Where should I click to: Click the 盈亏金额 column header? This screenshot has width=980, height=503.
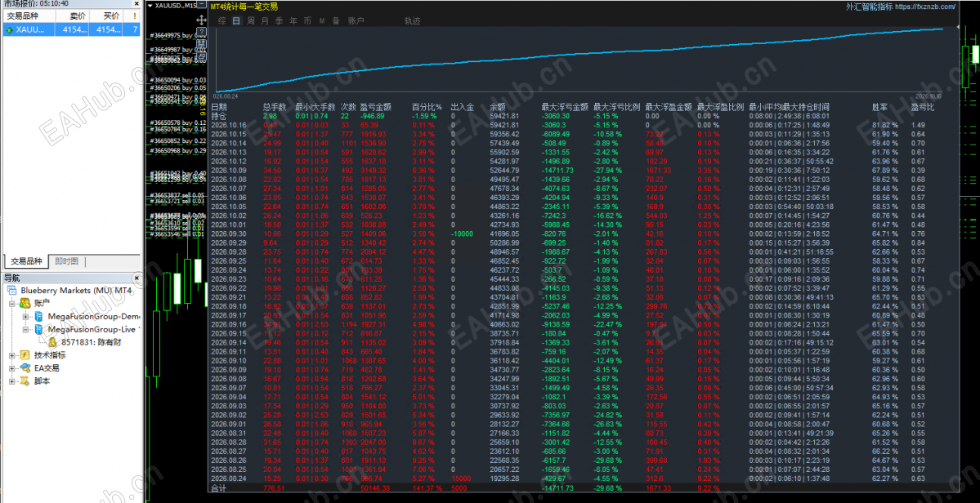(376, 107)
